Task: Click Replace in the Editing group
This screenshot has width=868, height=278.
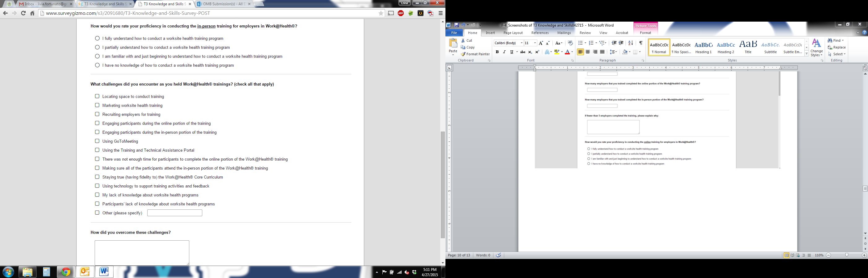Action: click(x=837, y=48)
